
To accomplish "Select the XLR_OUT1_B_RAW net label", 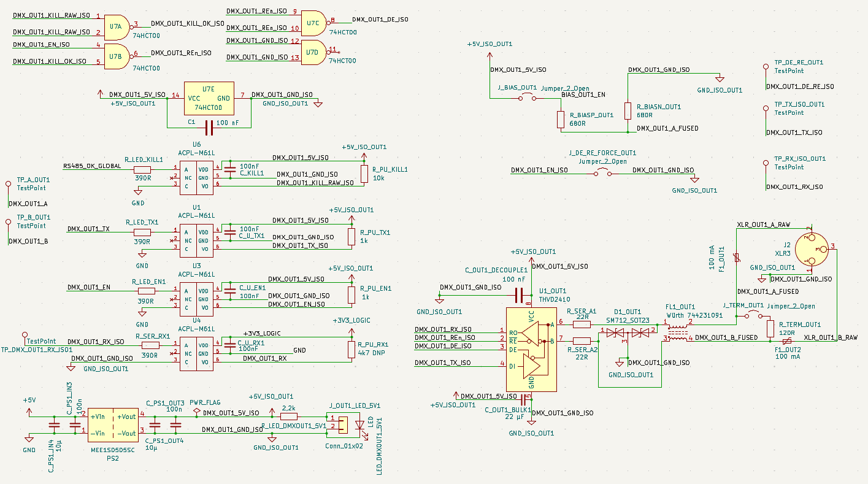I will pos(830,337).
